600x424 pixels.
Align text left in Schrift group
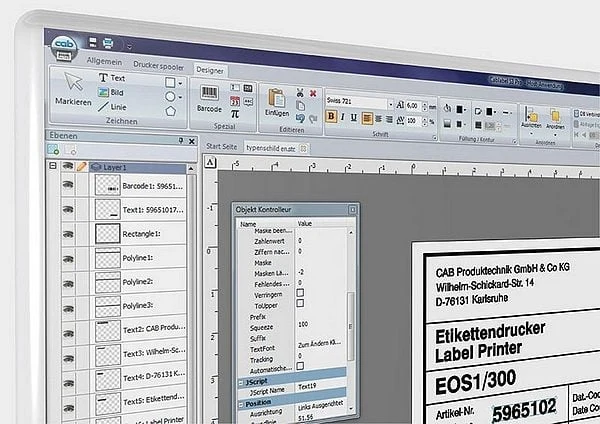(x=367, y=119)
